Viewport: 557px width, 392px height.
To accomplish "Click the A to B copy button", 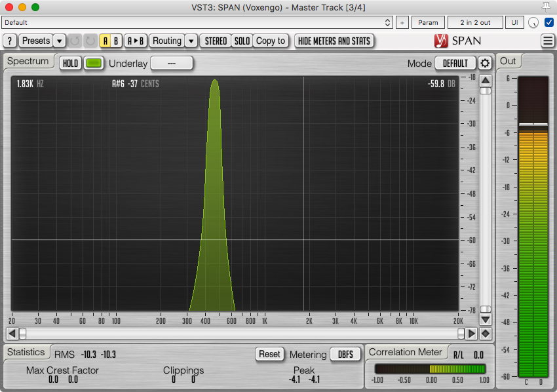I will click(136, 41).
